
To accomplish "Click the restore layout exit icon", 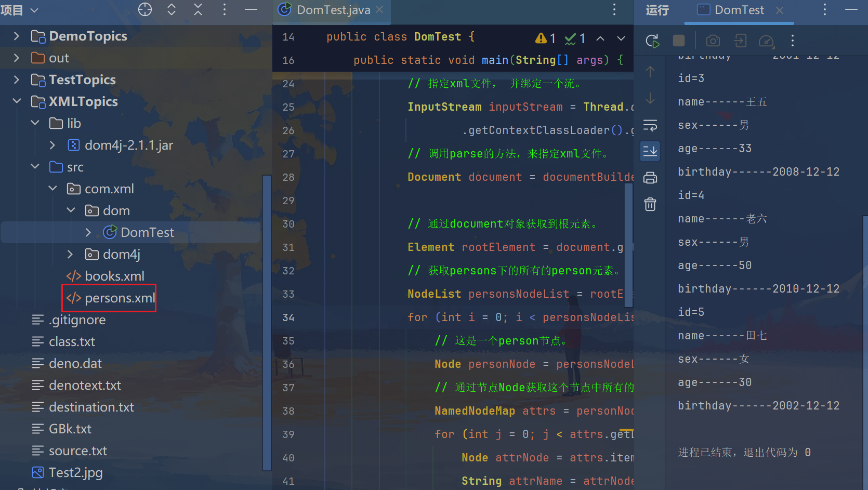I will 740,41.
